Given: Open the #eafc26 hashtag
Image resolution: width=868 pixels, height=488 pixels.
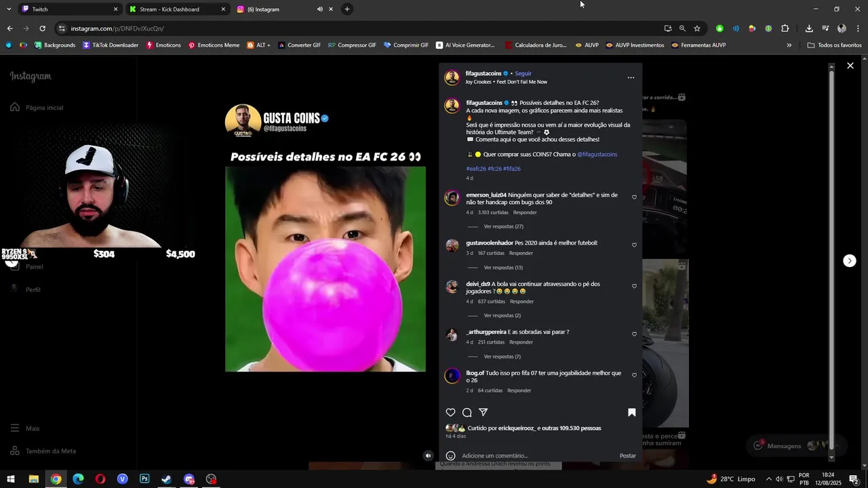Looking at the screenshot, I should (476, 169).
